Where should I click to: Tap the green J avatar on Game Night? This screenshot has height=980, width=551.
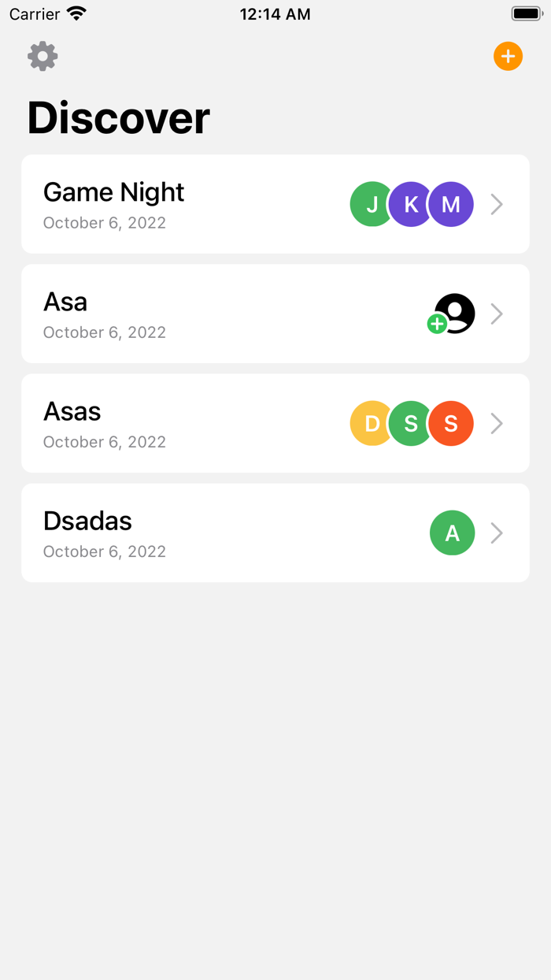(372, 204)
